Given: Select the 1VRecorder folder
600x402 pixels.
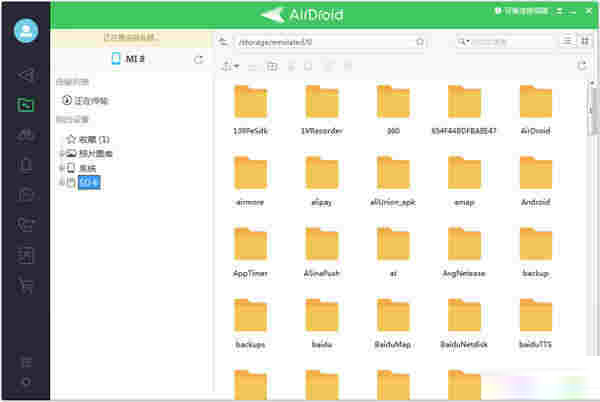Looking at the screenshot, I should (322, 111).
